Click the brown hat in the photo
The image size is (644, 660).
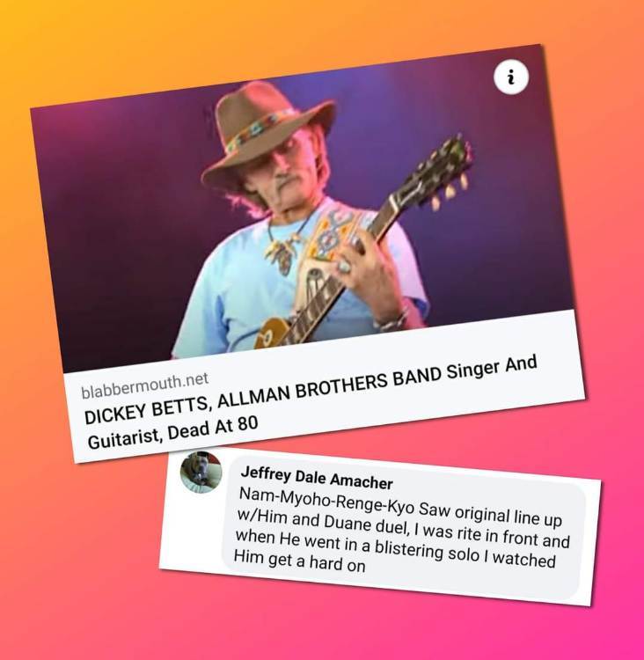(267, 135)
